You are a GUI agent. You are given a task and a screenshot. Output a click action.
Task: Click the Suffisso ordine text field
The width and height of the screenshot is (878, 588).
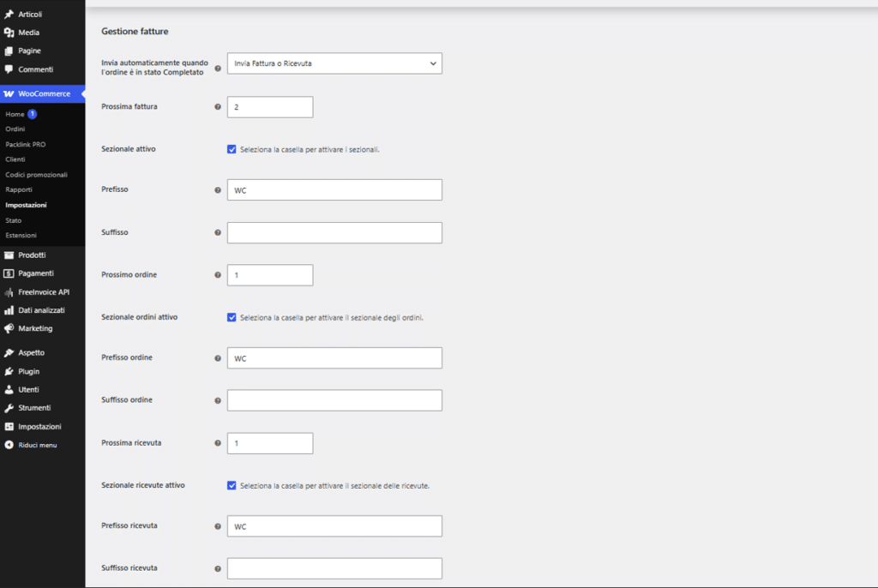pos(334,400)
